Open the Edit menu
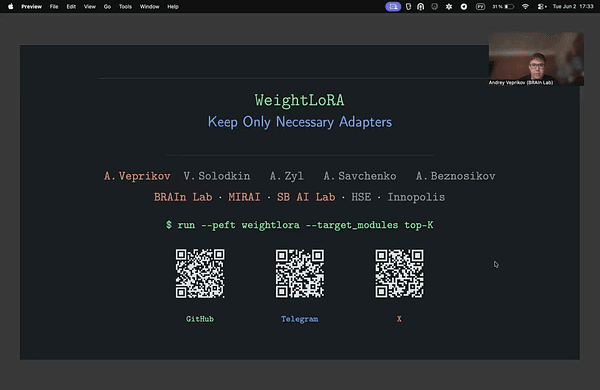The width and height of the screenshot is (600, 390). (71, 7)
